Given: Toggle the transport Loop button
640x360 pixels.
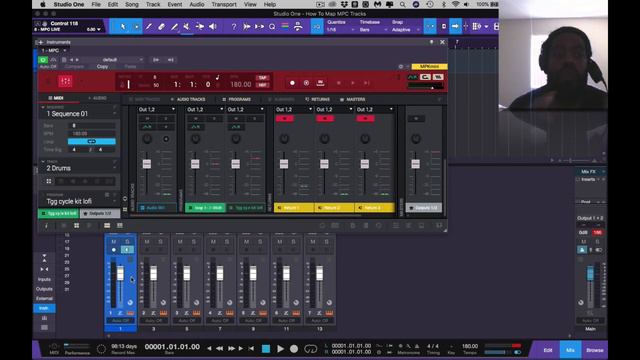Looking at the screenshot, I should coord(311,349).
